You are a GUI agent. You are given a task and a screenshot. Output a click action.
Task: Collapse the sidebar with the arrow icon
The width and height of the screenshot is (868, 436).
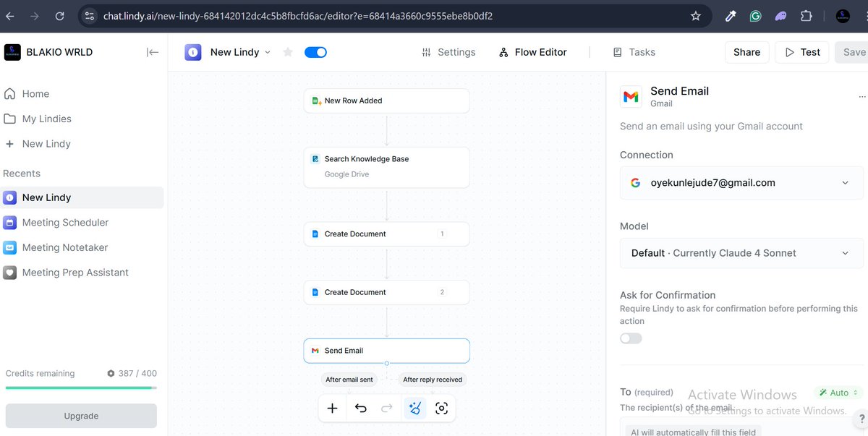coord(152,52)
